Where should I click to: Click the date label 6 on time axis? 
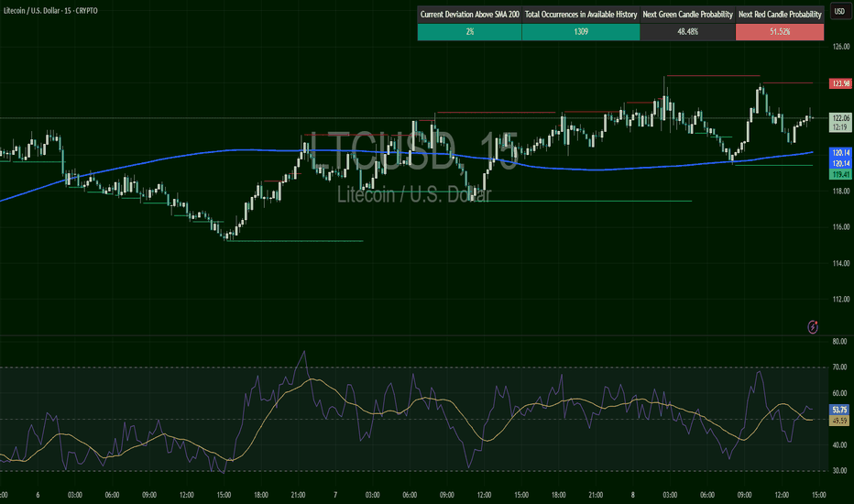[38, 495]
